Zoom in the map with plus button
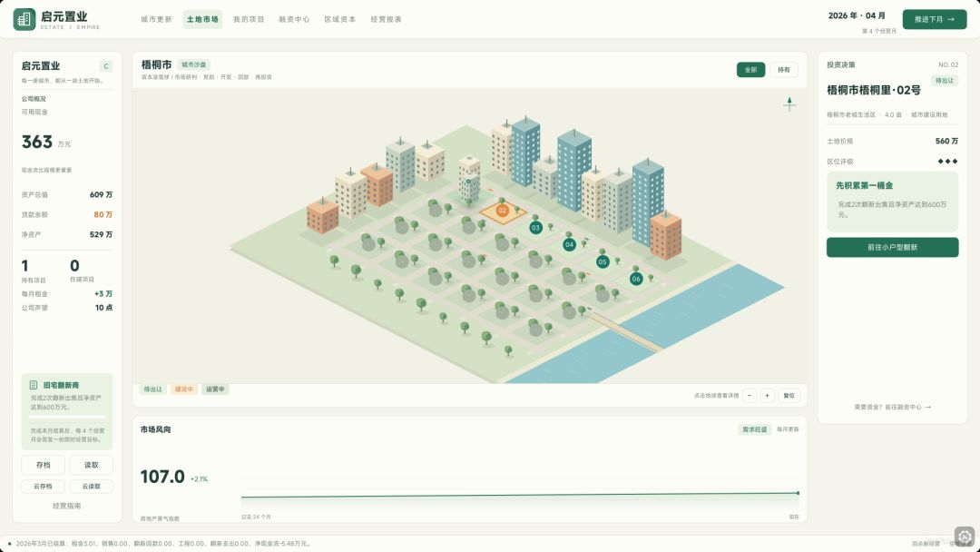The image size is (980, 552). 768,395
